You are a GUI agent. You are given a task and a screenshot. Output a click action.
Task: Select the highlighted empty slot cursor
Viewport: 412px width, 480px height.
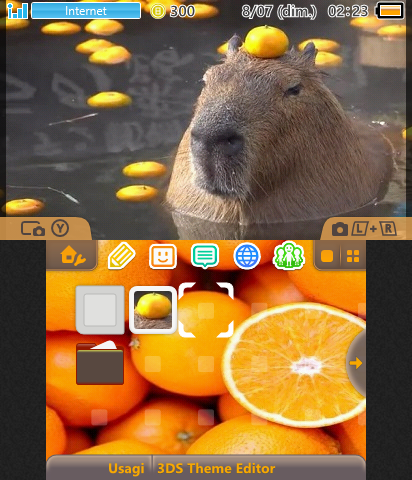206,310
